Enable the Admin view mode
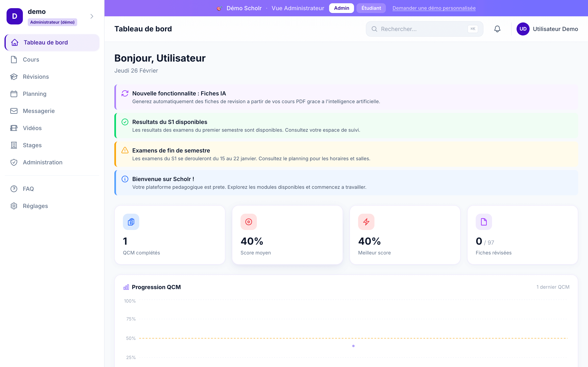This screenshot has height=367, width=588. (341, 8)
